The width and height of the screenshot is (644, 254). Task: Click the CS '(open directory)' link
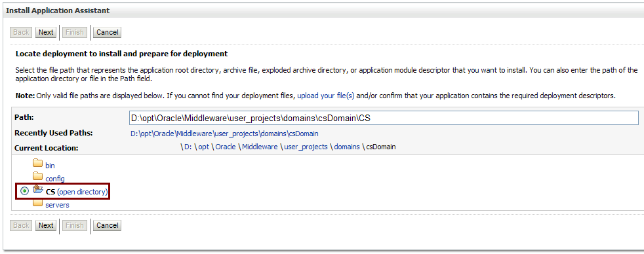tap(83, 192)
